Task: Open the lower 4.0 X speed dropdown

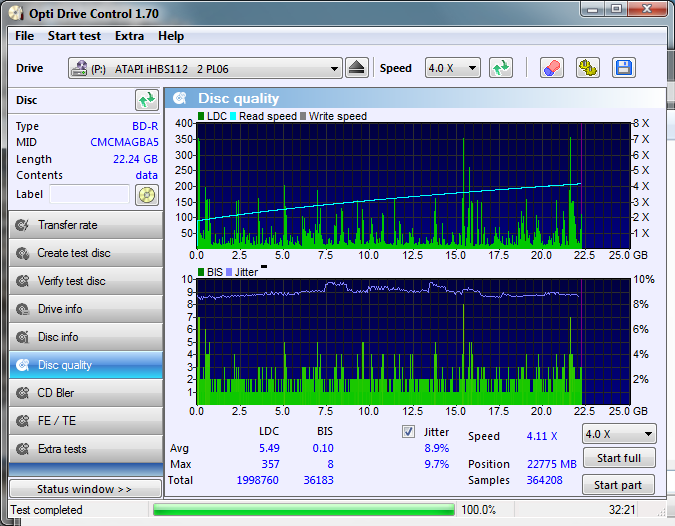Action: coord(619,434)
